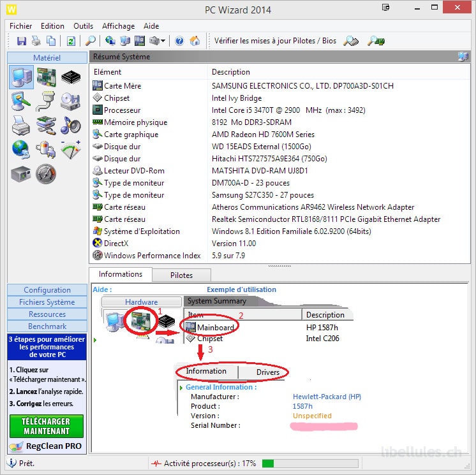Select the Lecteur DVD-Rom row

[279, 171]
